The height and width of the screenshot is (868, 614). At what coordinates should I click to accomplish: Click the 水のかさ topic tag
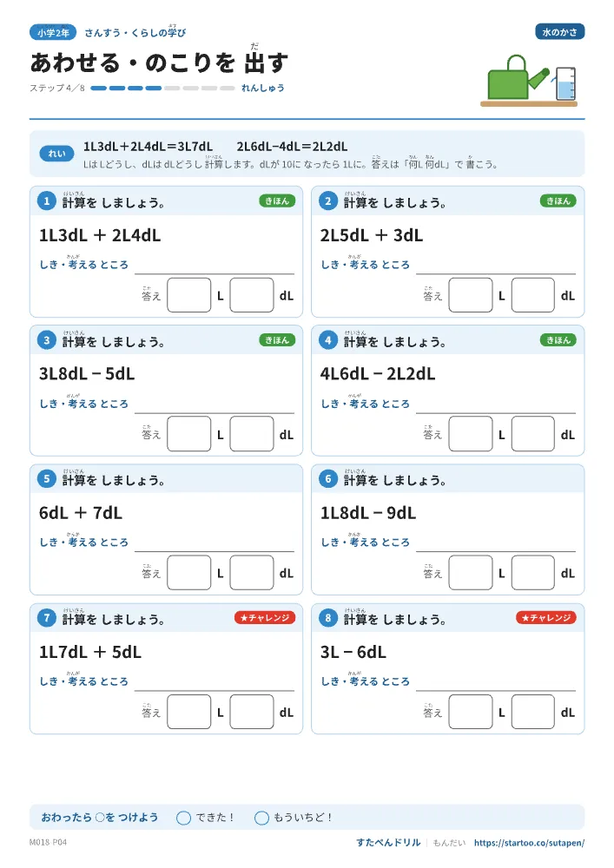coord(560,32)
